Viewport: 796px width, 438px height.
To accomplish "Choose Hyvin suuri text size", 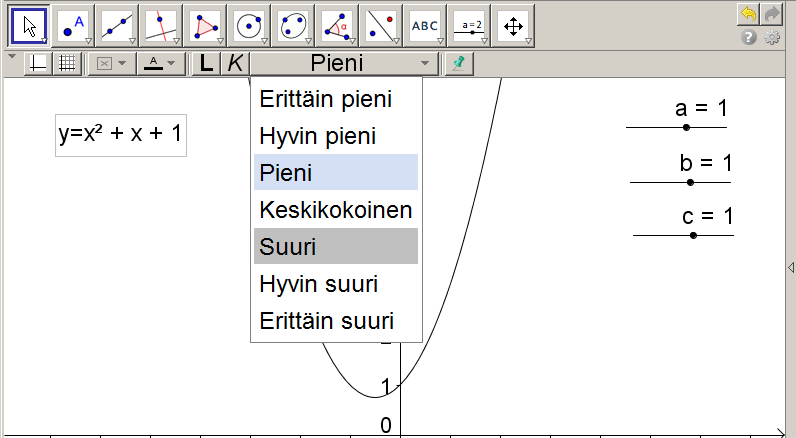I will pyautogui.click(x=336, y=284).
